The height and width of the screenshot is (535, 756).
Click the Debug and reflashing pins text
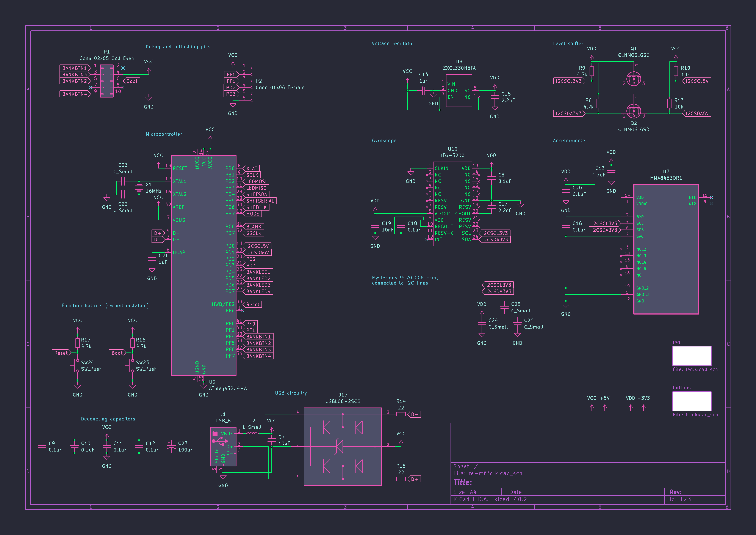click(x=178, y=47)
